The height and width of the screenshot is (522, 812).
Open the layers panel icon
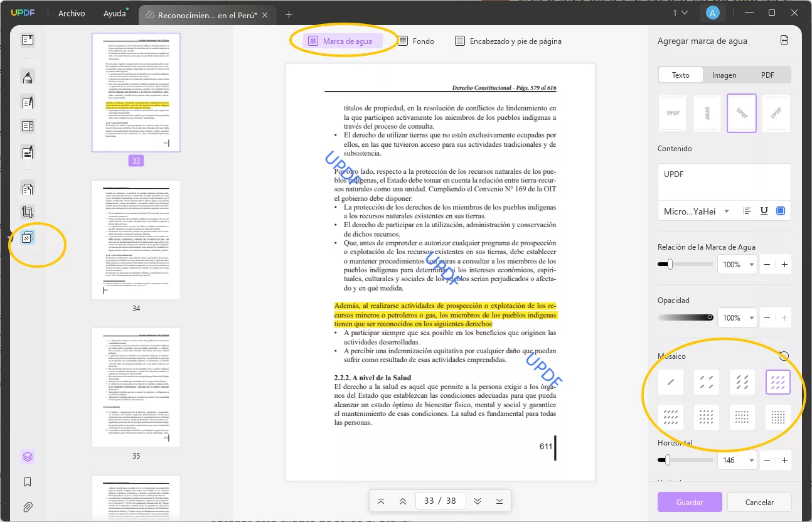(28, 457)
